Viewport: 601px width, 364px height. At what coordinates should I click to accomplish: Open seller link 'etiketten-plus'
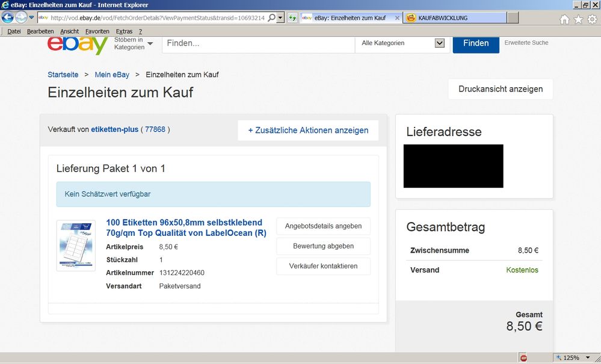click(x=114, y=129)
